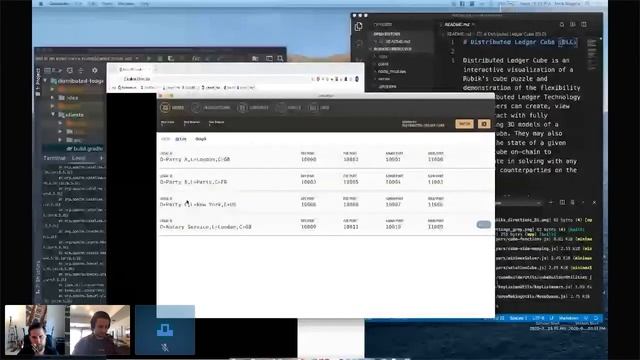Select Party A London GB node row
This screenshot has height=360, width=640.
(326, 157)
